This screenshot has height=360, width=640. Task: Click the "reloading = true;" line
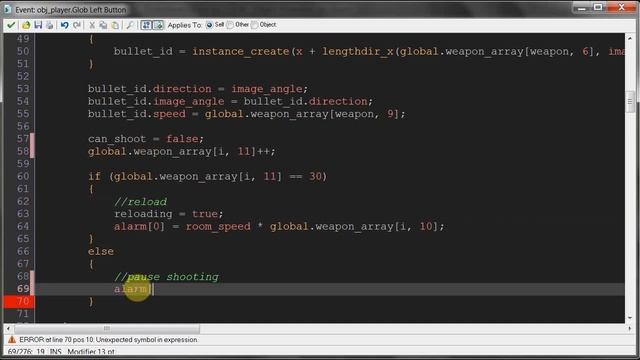point(169,214)
